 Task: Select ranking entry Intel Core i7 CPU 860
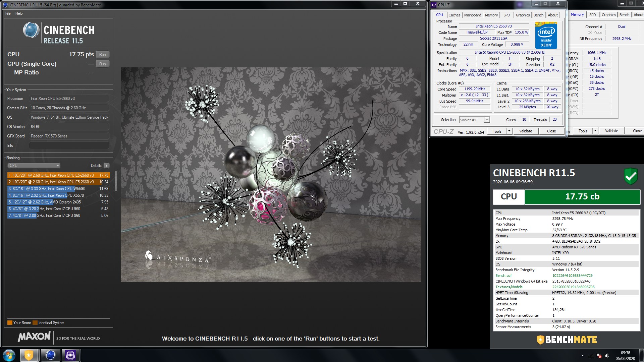(58, 215)
